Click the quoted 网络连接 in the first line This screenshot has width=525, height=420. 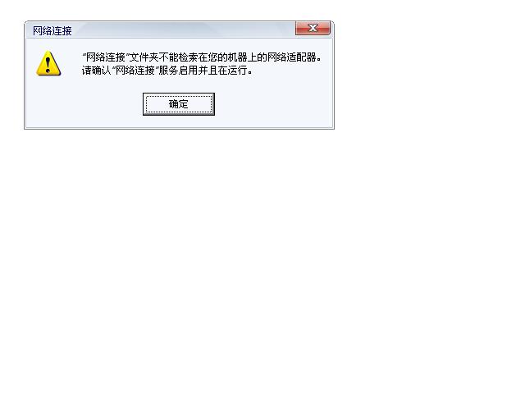105,57
